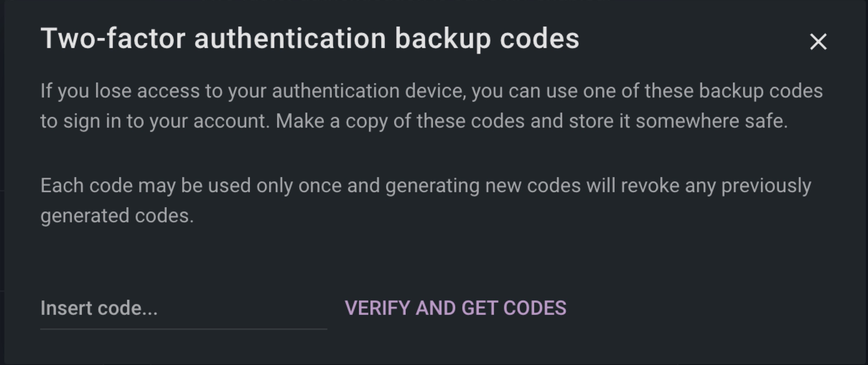Screen dimensions: 868x365
Task: Close the backup codes dialog
Action: click(x=818, y=42)
